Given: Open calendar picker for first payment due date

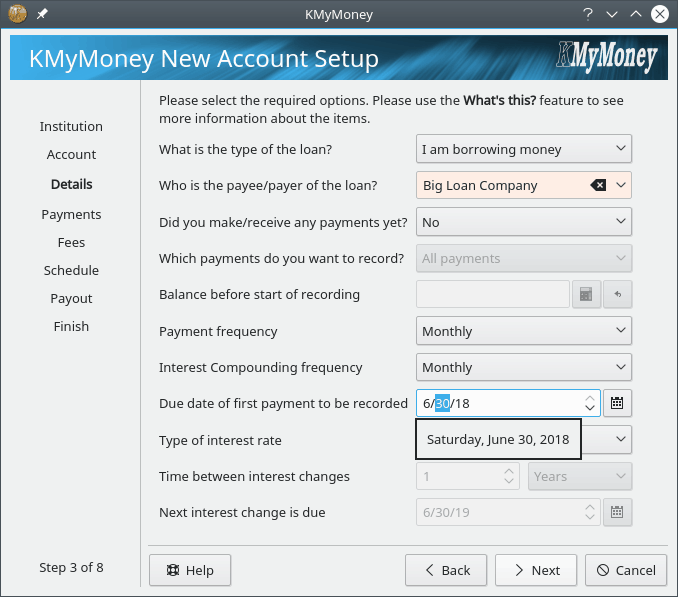Looking at the screenshot, I should click(617, 403).
